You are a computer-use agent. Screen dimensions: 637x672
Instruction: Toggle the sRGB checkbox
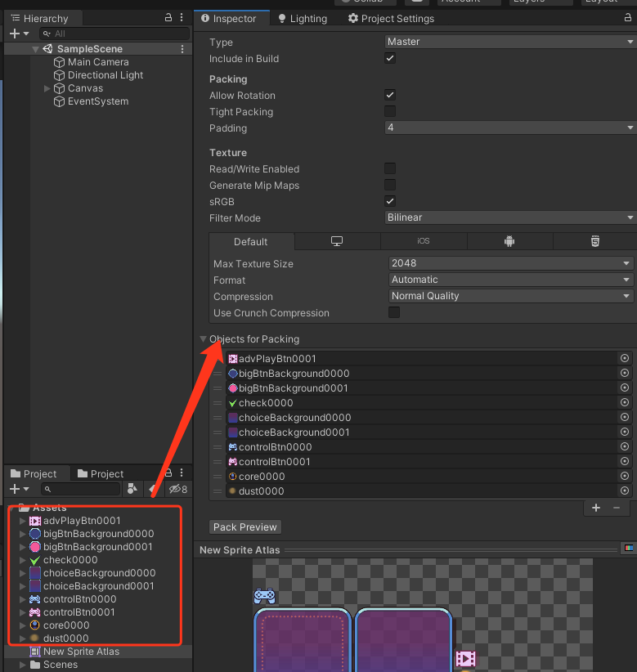point(390,201)
